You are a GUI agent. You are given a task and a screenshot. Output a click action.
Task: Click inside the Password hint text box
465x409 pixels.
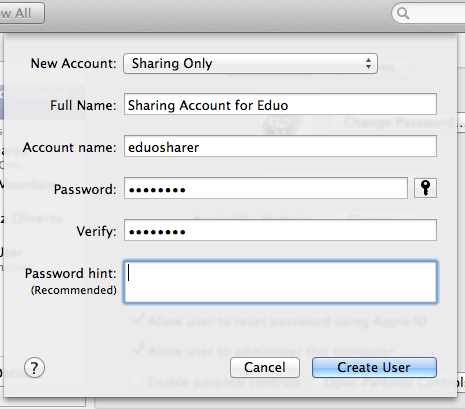[280, 282]
